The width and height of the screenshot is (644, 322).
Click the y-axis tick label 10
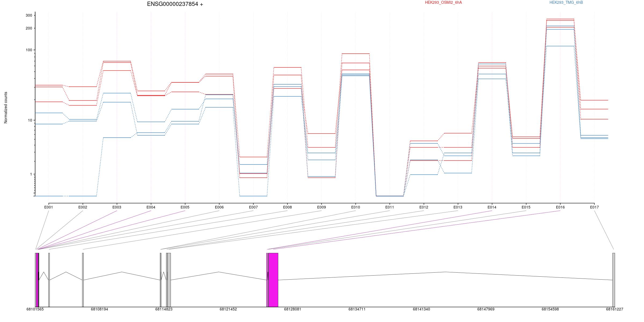point(30,120)
